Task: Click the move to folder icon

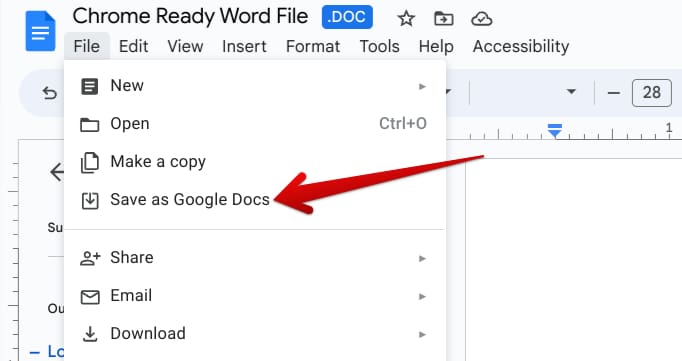Action: click(x=444, y=19)
